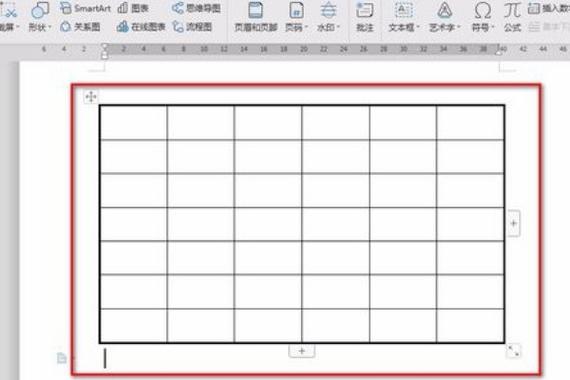Click ruler mark 10
The width and height of the screenshot is (570, 380).
[x=204, y=49]
